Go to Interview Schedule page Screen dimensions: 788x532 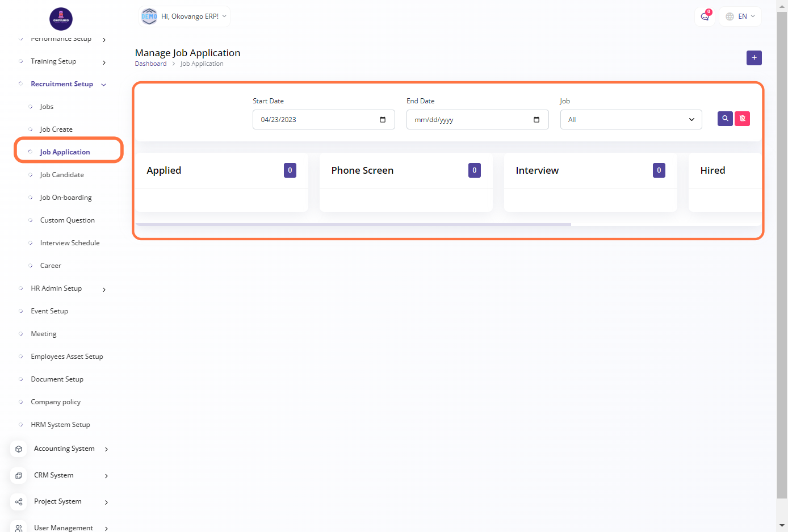pyautogui.click(x=70, y=243)
